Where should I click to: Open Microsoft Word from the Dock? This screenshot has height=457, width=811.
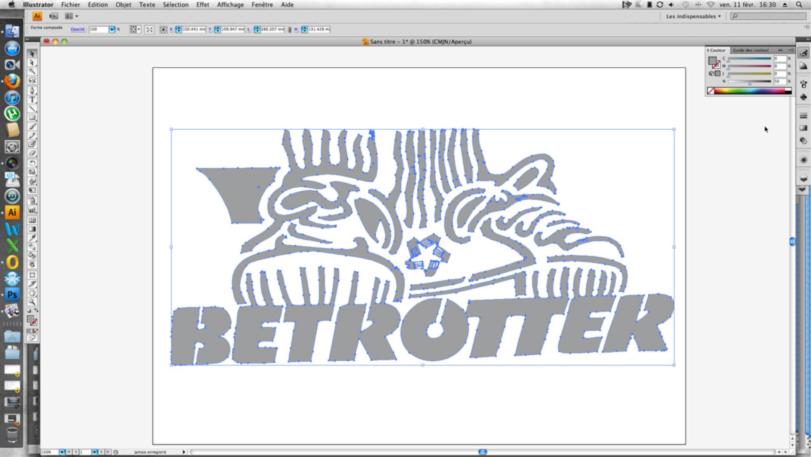12,229
